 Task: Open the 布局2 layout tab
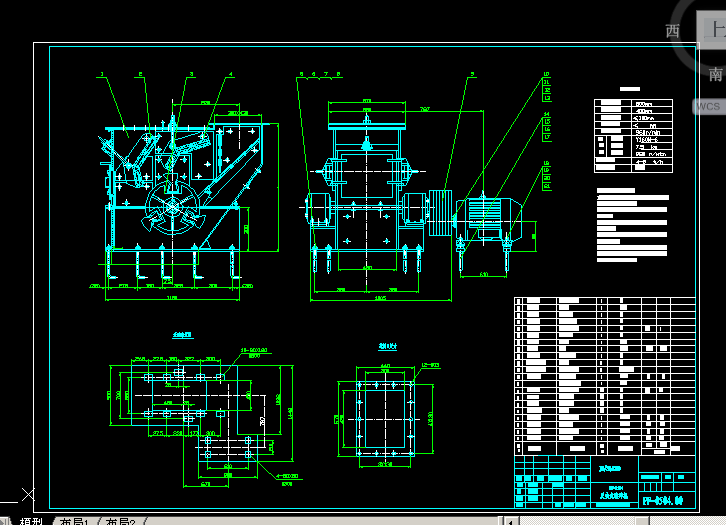point(120,522)
